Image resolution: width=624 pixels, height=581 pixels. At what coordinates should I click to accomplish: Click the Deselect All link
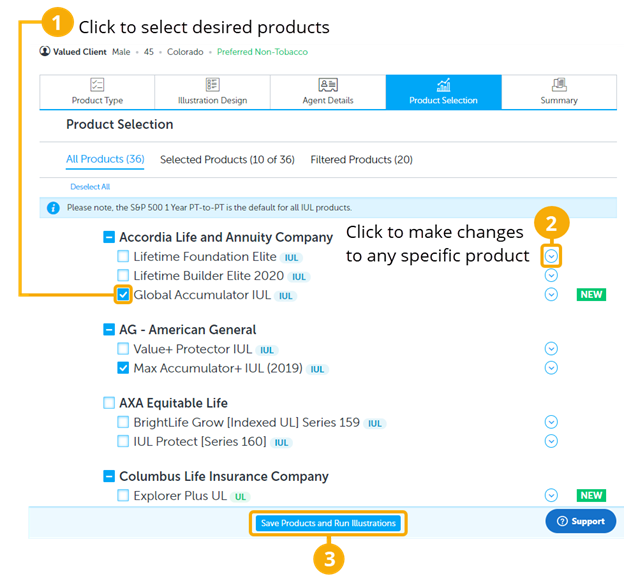pos(90,187)
